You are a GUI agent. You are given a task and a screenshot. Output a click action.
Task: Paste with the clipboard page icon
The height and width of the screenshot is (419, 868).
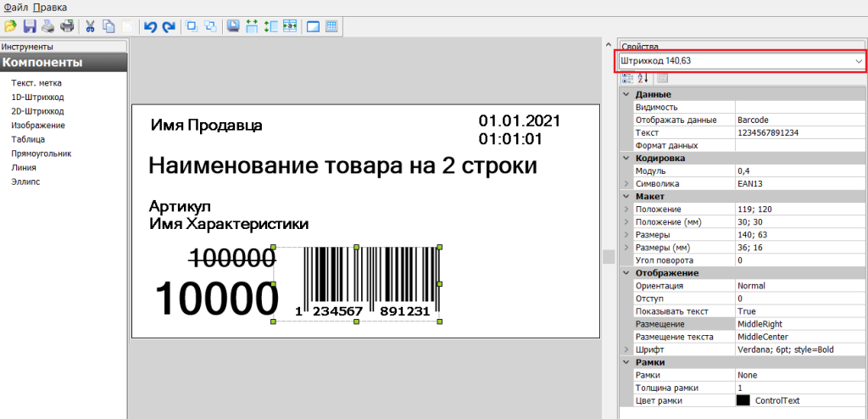point(127,26)
